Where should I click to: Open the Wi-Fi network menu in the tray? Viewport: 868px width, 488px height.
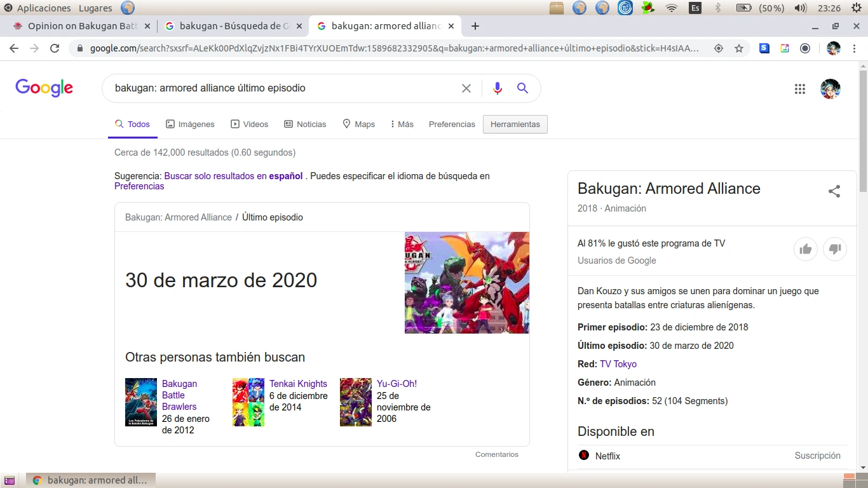click(672, 8)
